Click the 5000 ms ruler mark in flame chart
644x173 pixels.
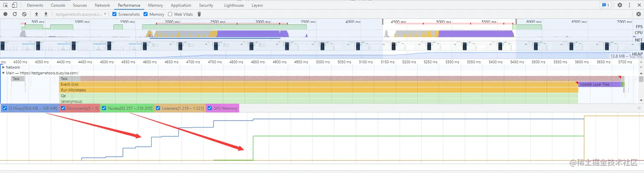click(323, 62)
